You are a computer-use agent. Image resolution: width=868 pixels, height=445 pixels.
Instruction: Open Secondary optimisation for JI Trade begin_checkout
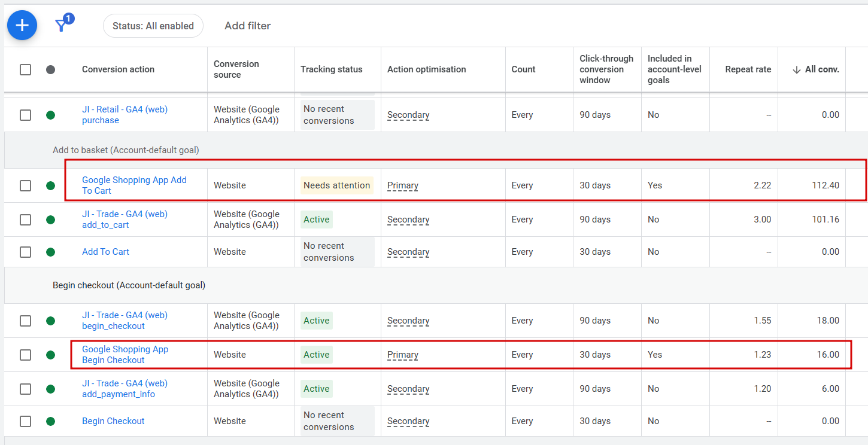[408, 321]
